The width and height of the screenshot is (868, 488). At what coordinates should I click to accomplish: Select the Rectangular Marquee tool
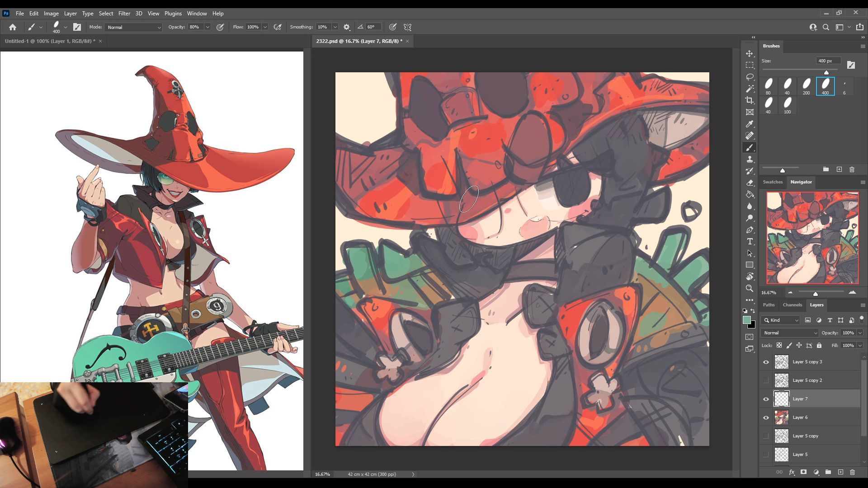click(750, 65)
